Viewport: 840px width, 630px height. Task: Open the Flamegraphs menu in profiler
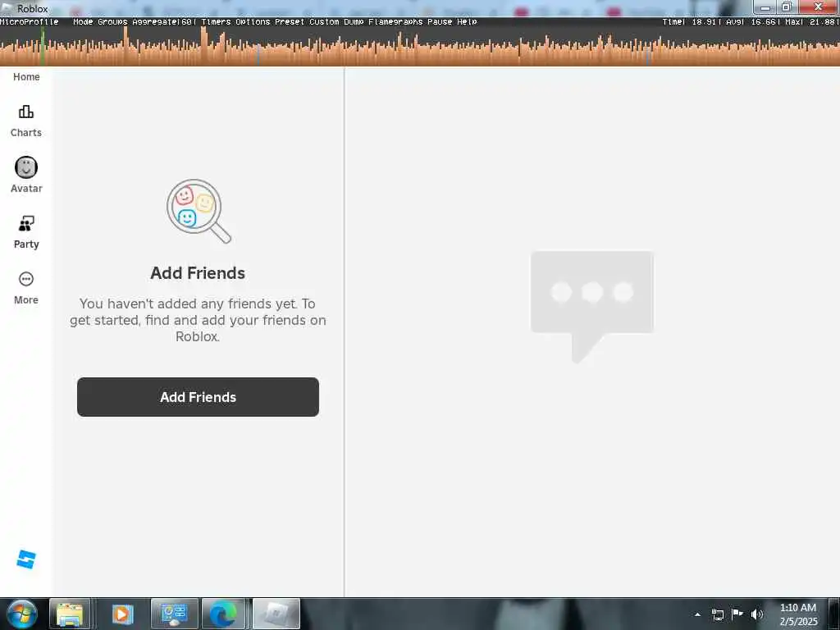[x=395, y=22]
